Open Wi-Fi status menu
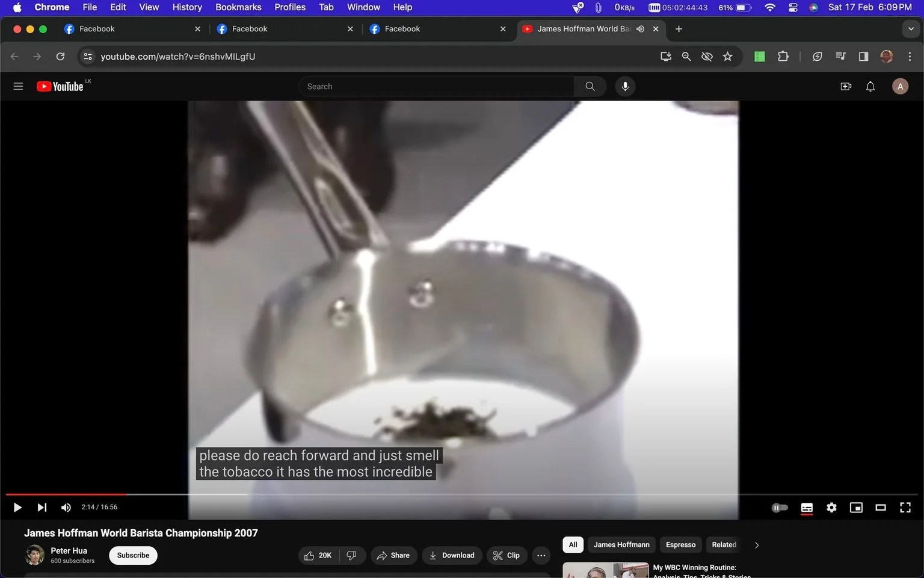The height and width of the screenshot is (578, 924). pyautogui.click(x=770, y=7)
